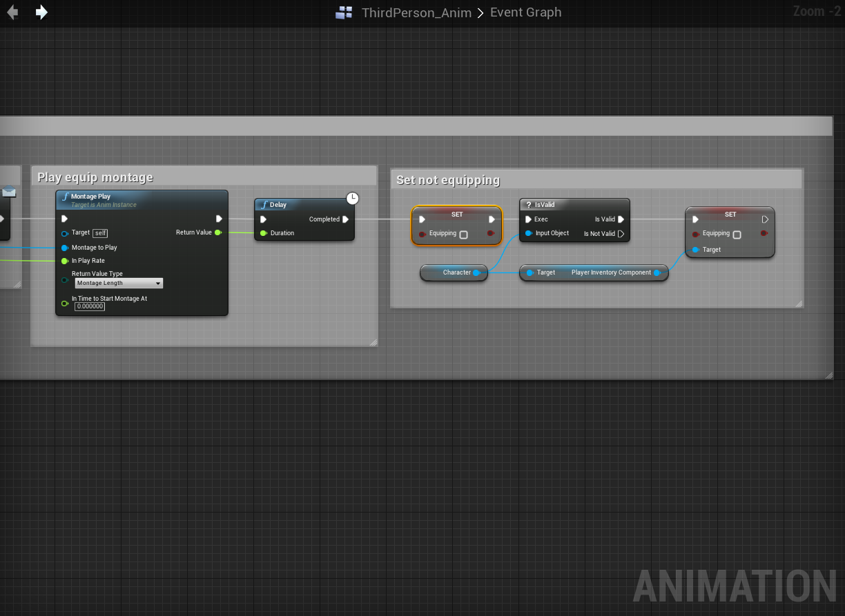The image size is (845, 616).
Task: Click the blueprint icon beside ThirdPerson_Anim
Action: [x=344, y=12]
